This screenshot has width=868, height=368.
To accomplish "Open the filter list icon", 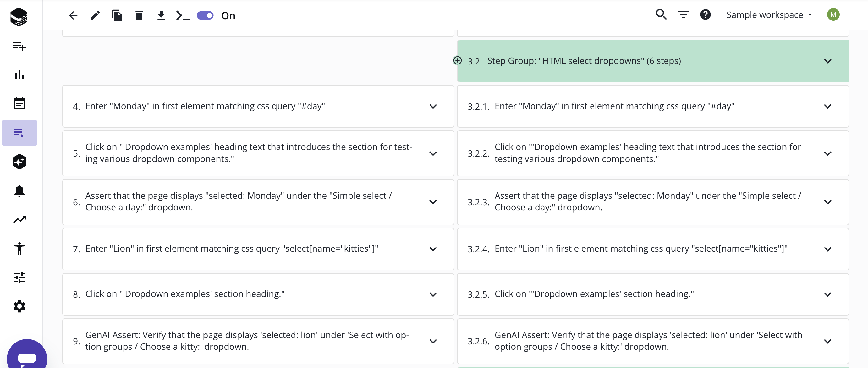I will point(683,14).
